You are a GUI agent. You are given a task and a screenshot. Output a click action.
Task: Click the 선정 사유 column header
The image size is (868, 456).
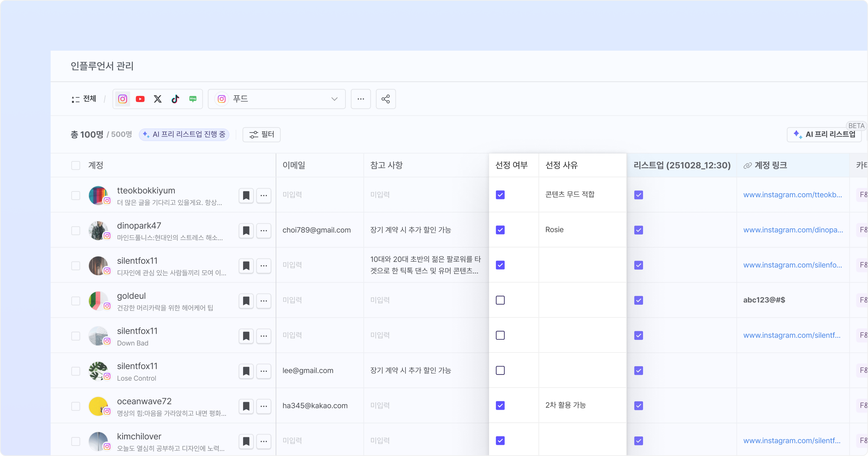click(561, 165)
